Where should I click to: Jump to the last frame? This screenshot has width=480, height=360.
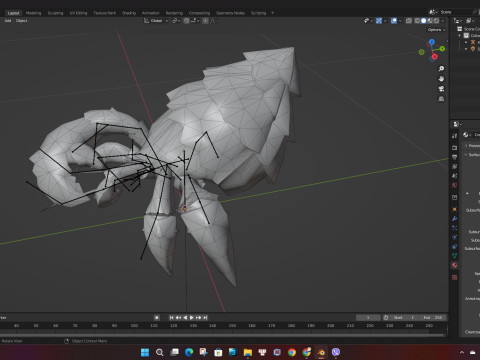click(205, 318)
